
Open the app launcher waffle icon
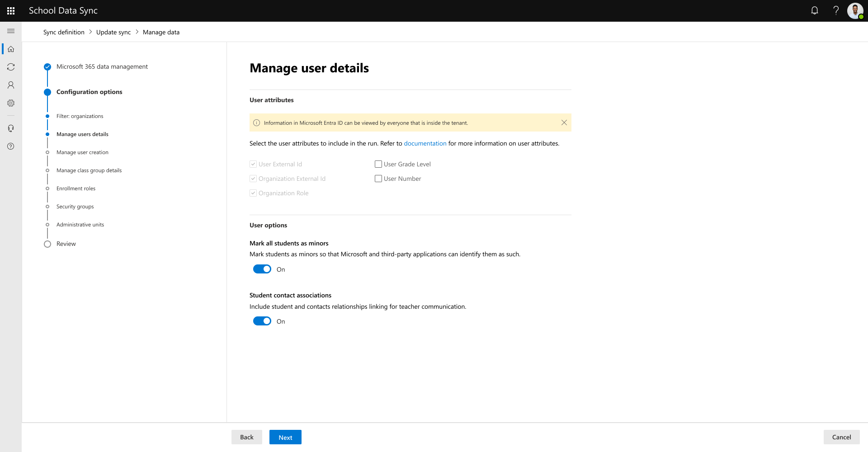tap(11, 11)
